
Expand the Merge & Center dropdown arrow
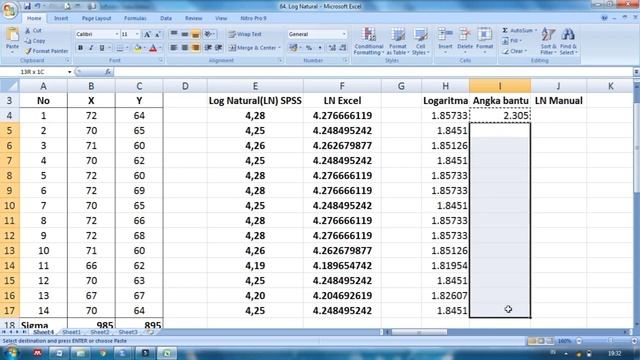[279, 48]
